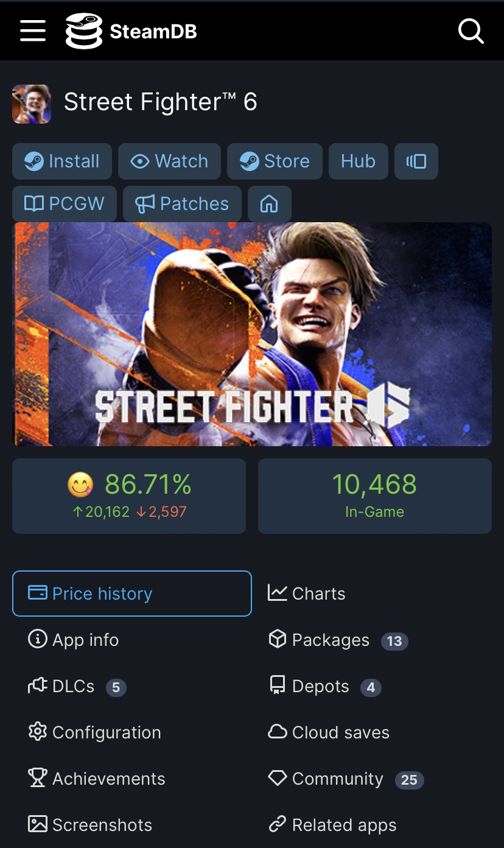Click the Steam Deck compatibility icon

point(416,161)
